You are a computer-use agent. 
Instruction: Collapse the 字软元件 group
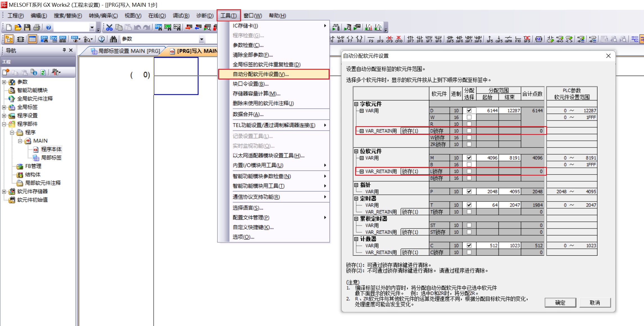point(356,104)
